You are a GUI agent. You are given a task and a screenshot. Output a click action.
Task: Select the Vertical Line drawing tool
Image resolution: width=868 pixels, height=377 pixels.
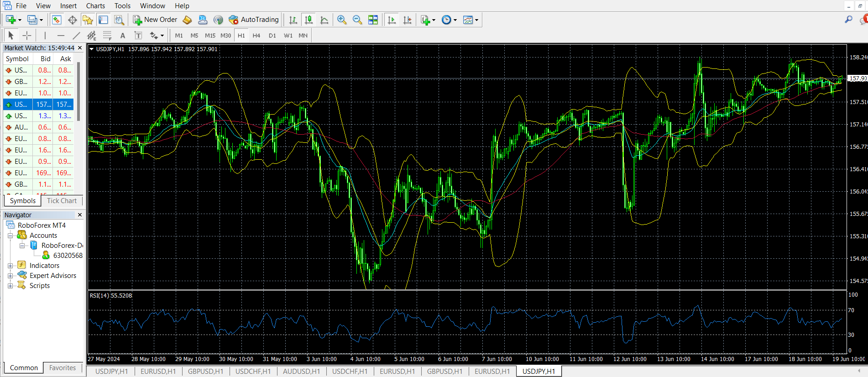[45, 35]
